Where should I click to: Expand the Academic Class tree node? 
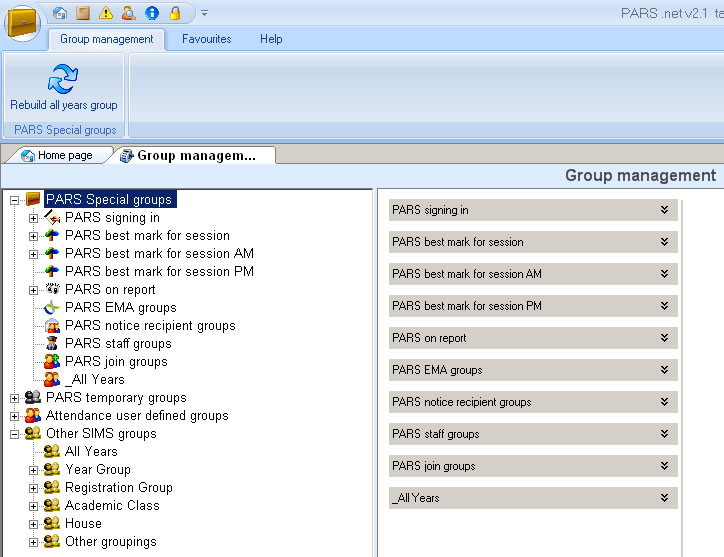click(x=33, y=506)
